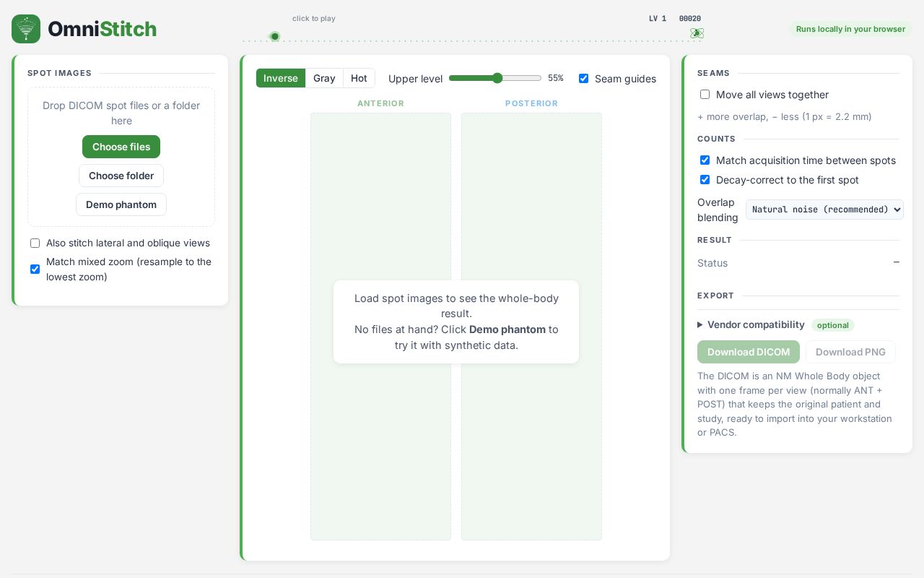Click the 'LV 1' level indicator
924x578 pixels.
click(x=658, y=19)
